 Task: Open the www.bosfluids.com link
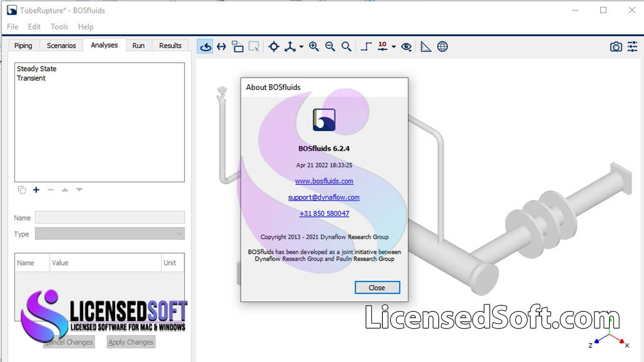[324, 181]
